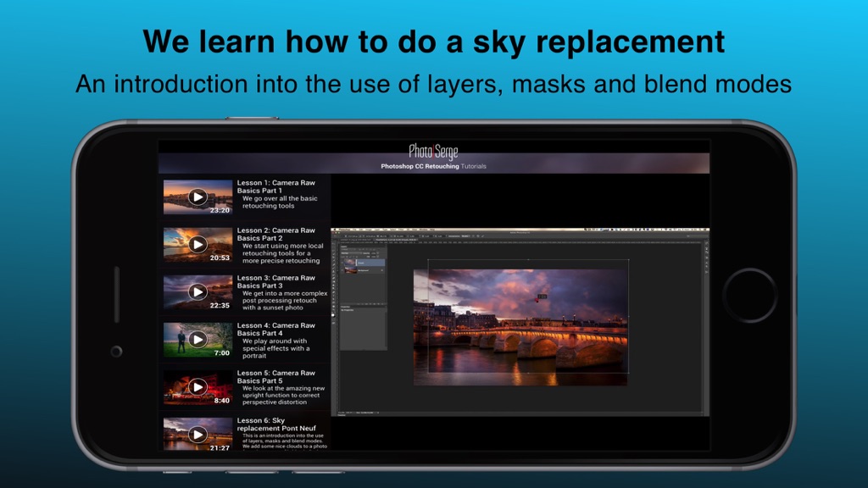Viewport: 868px width, 488px height.
Task: Select the highlighted top layer in the Layers panel
Action: pyautogui.click(x=363, y=263)
